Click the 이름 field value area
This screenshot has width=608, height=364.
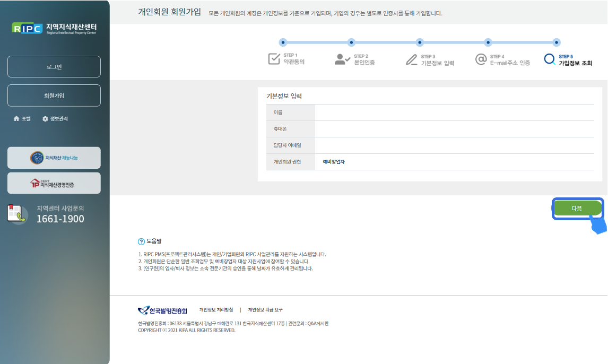pyautogui.click(x=454, y=112)
